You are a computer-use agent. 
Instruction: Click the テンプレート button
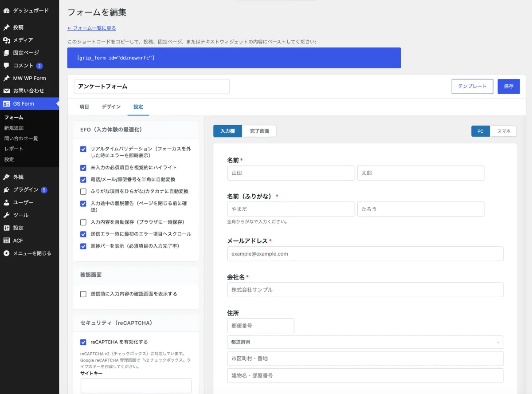[x=472, y=87]
